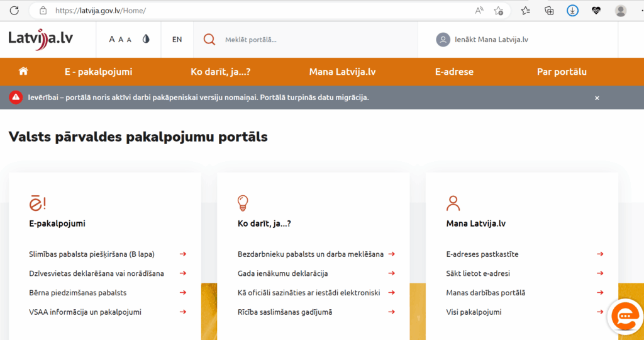Open Mana Latvija.lv card heading

475,224
